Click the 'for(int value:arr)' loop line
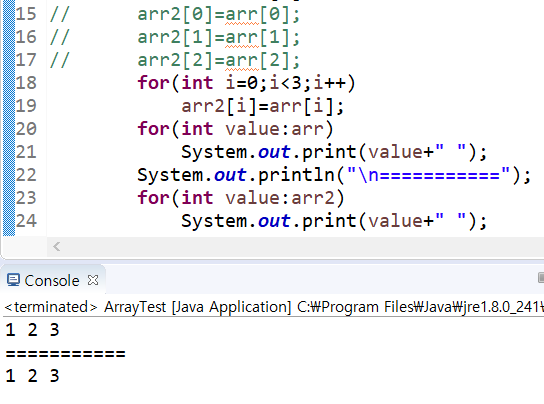Viewport: 544px width, 404px height. [x=235, y=129]
